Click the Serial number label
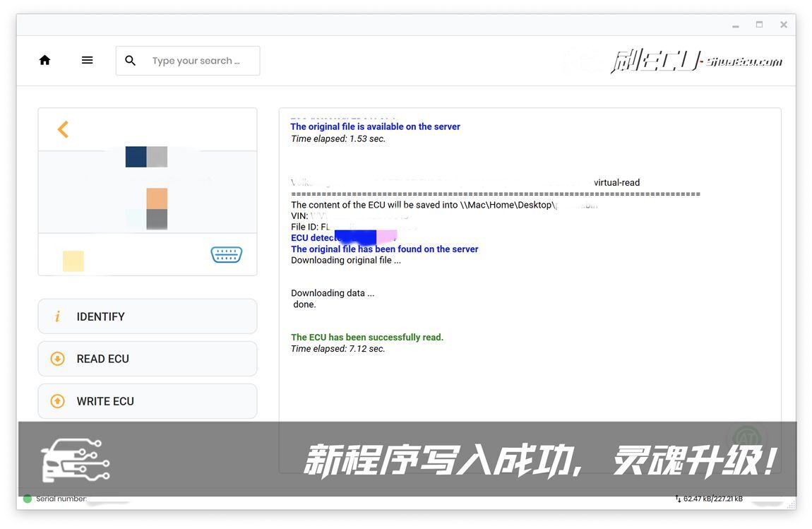This screenshot has width=812, height=529. 61,499
